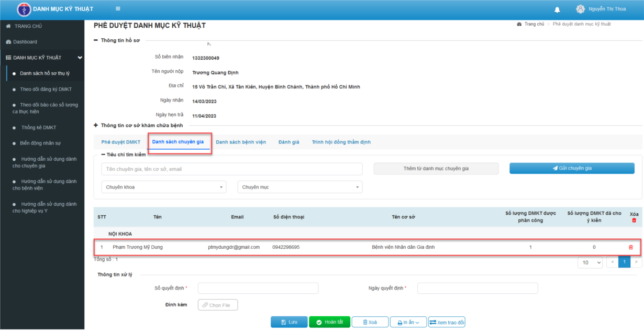Click Bệnh viện Nhân dân Gia định cell
The image size is (644, 332).
point(403,247)
